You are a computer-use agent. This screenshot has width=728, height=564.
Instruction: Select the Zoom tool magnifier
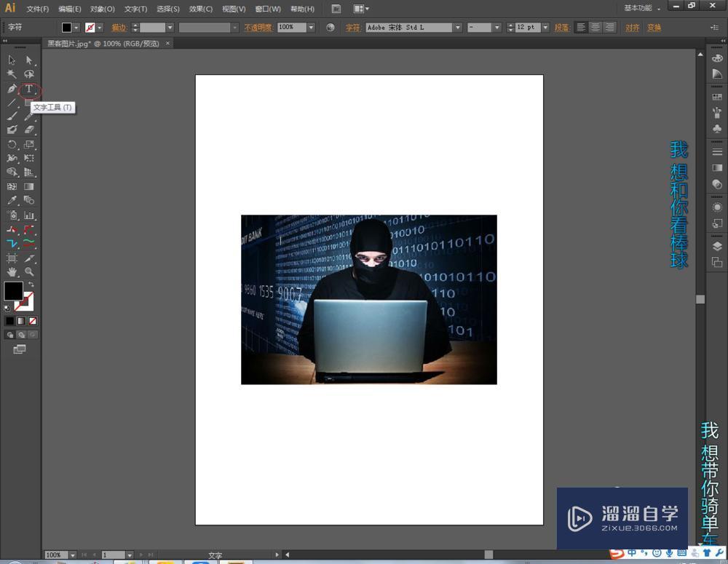click(x=29, y=272)
